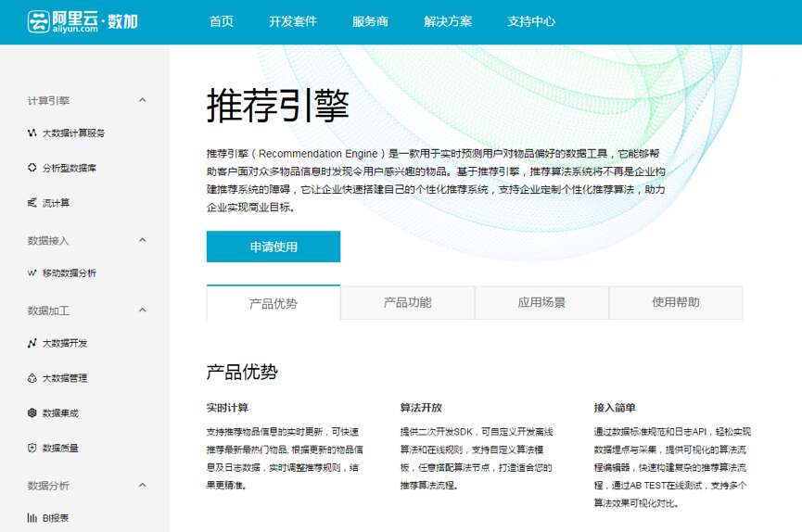Viewport: 802px width, 532px height.
Task: Open the 开发套件 menu item
Action: tap(293, 22)
